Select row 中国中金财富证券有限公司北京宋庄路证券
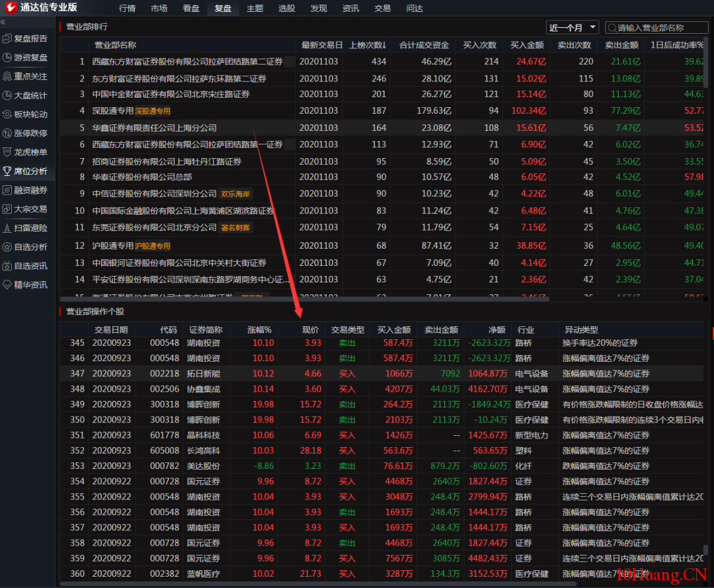The height and width of the screenshot is (588, 714). 381,95
